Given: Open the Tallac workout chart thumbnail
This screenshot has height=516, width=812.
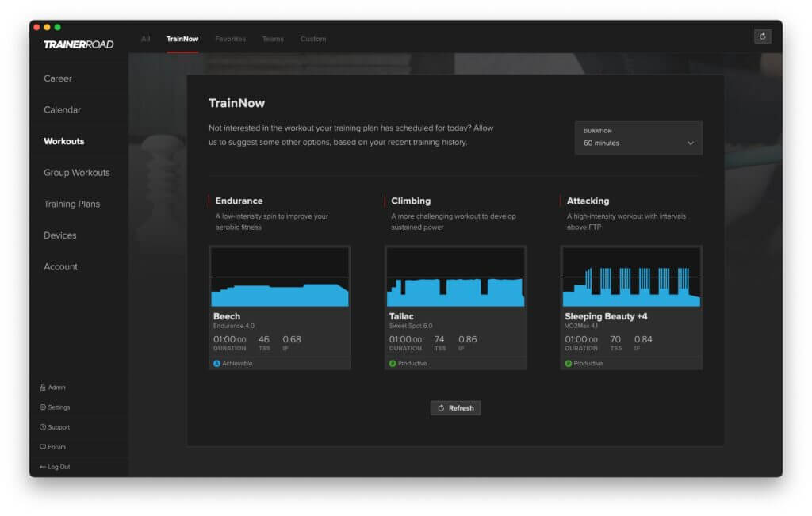Looking at the screenshot, I should [456, 277].
